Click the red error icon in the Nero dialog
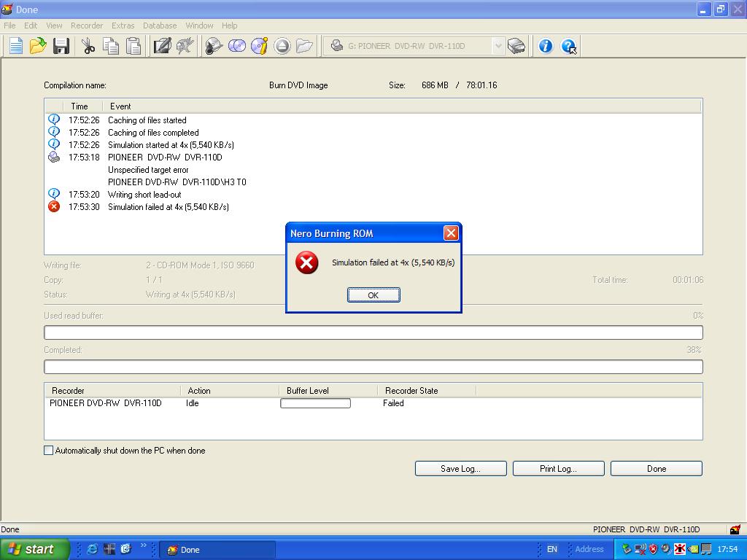Screen dimensions: 747x560 (307, 262)
